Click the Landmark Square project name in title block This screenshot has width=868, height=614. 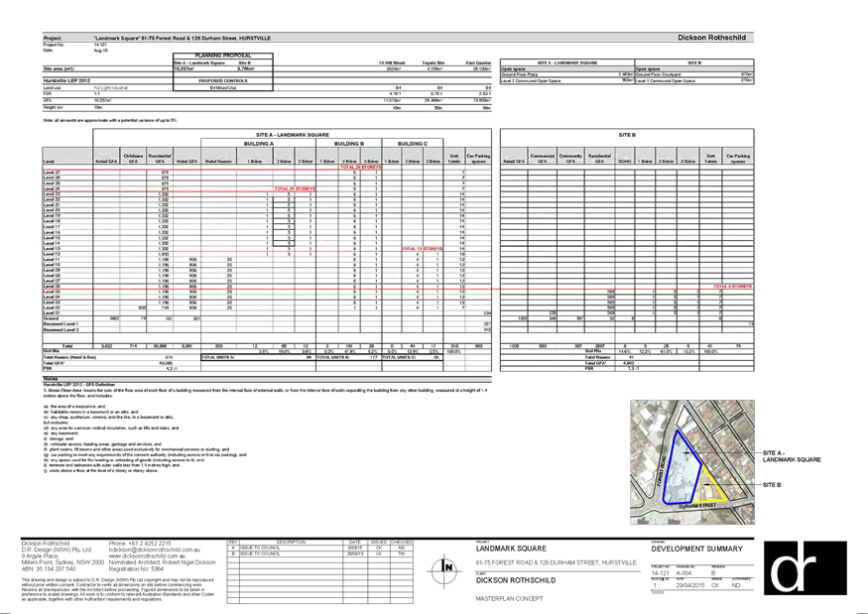[502, 548]
